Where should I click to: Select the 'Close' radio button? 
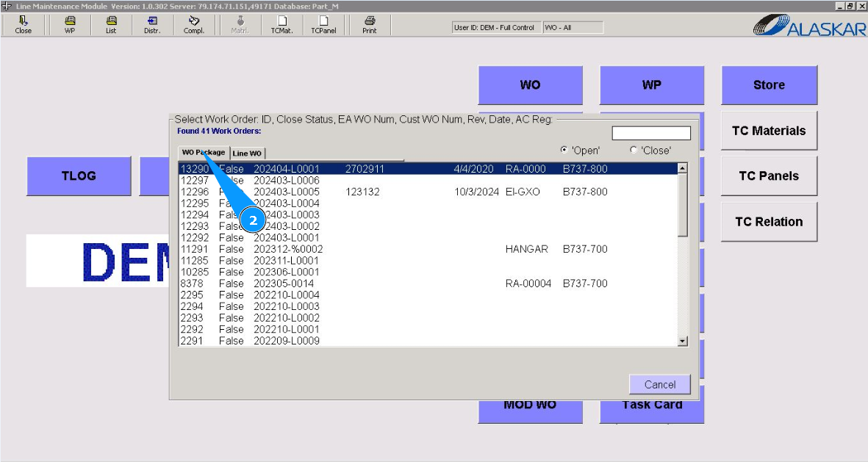click(x=634, y=150)
